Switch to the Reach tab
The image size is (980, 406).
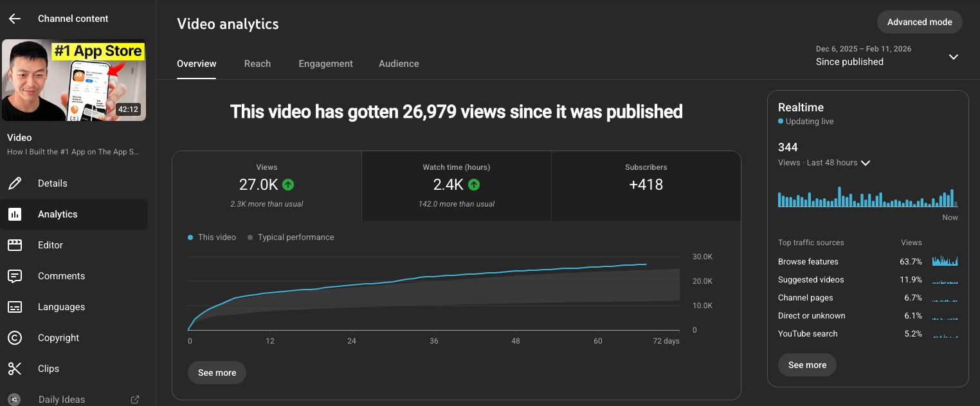coord(257,63)
